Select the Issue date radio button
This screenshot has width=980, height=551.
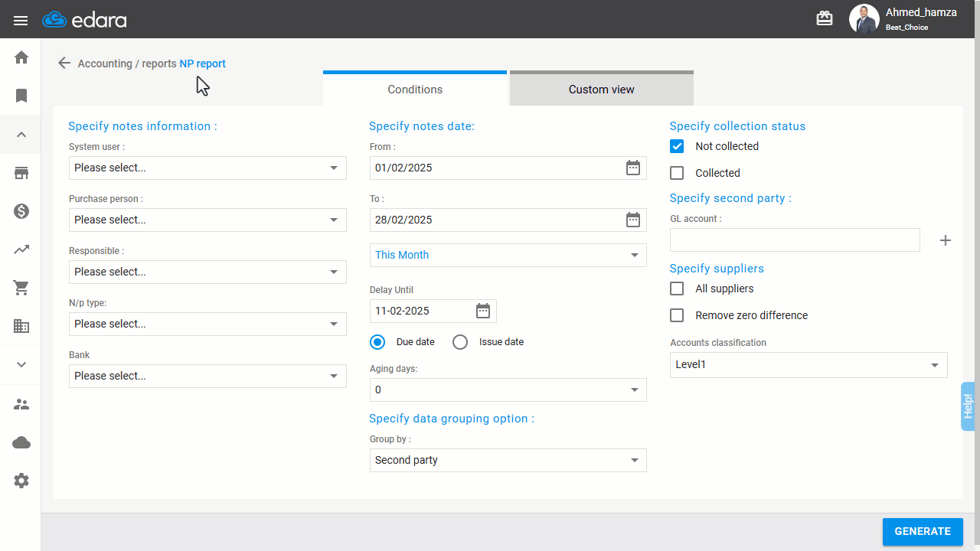(460, 342)
